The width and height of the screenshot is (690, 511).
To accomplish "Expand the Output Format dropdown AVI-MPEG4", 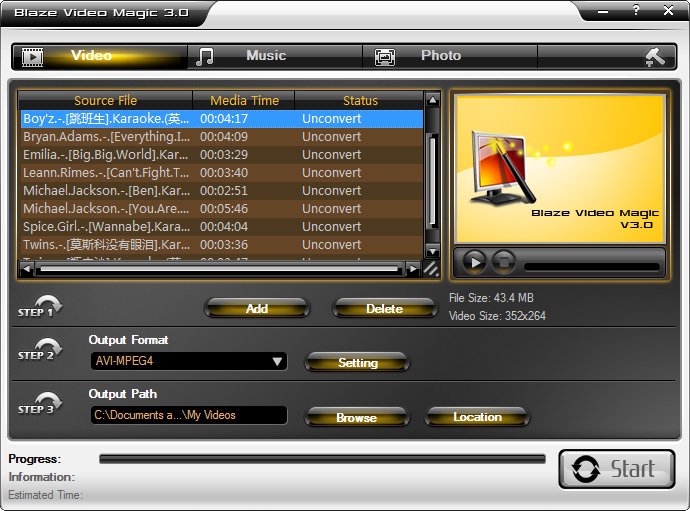I will pos(189,361).
